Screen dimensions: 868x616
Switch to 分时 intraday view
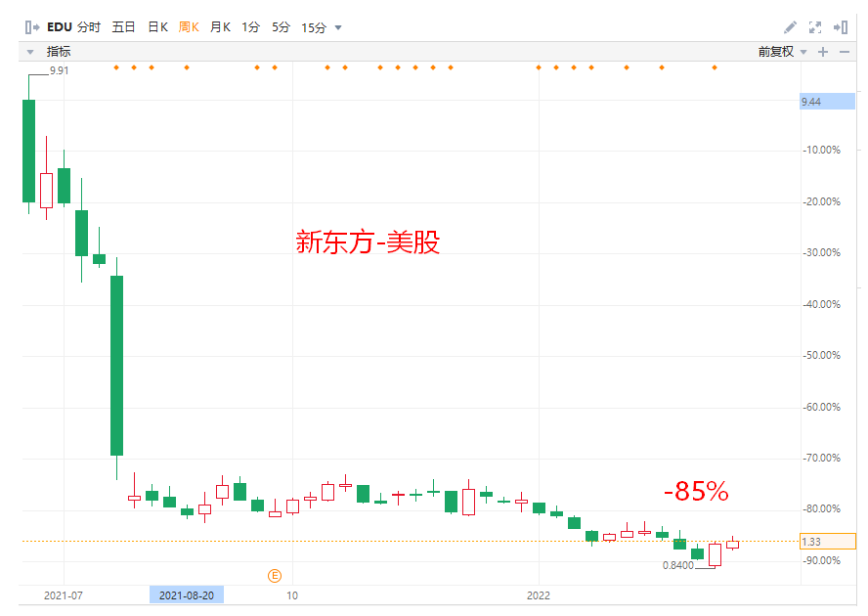pos(90,27)
